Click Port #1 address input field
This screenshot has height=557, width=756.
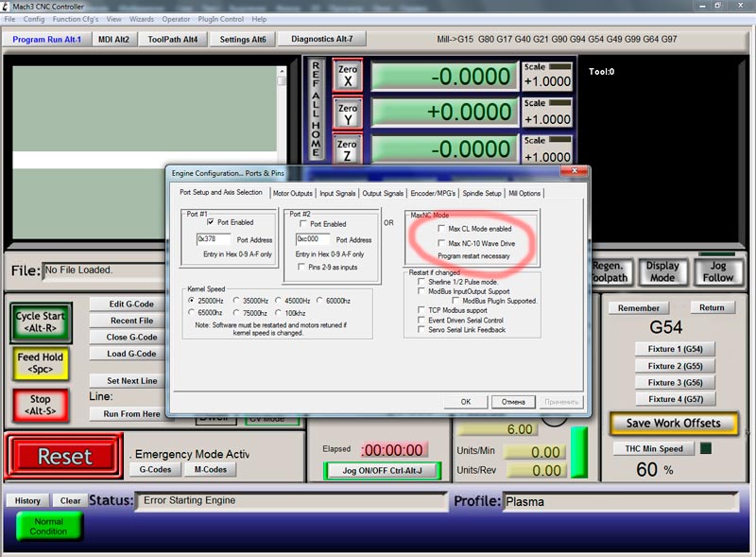point(214,239)
